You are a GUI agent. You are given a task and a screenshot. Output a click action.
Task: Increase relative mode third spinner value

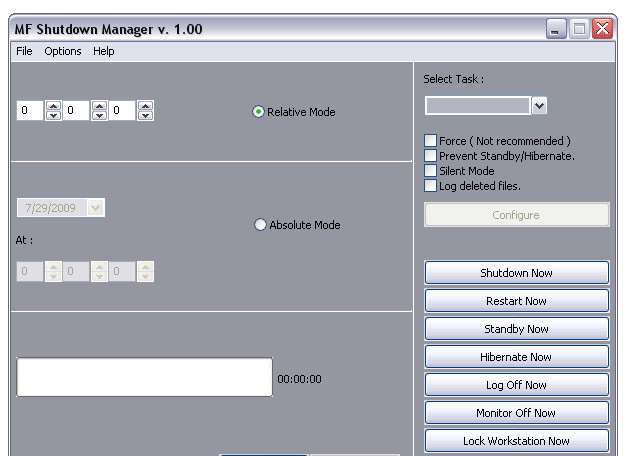coord(145,106)
